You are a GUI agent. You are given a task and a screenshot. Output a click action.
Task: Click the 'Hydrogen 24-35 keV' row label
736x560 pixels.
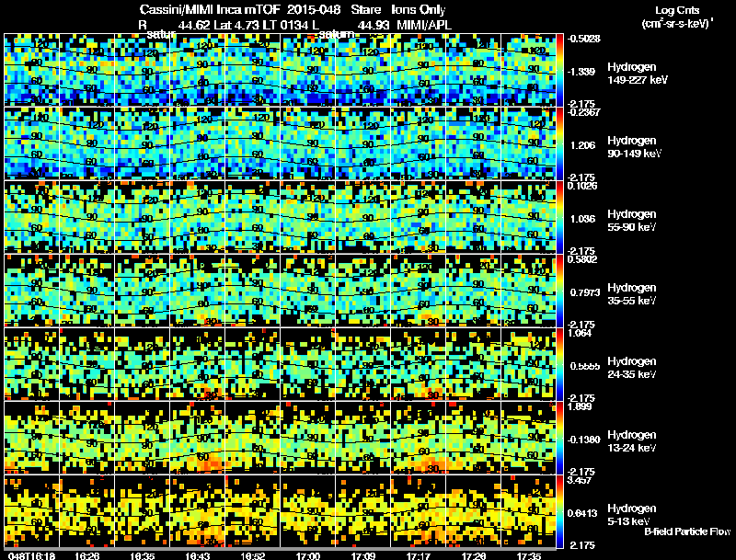(632, 368)
